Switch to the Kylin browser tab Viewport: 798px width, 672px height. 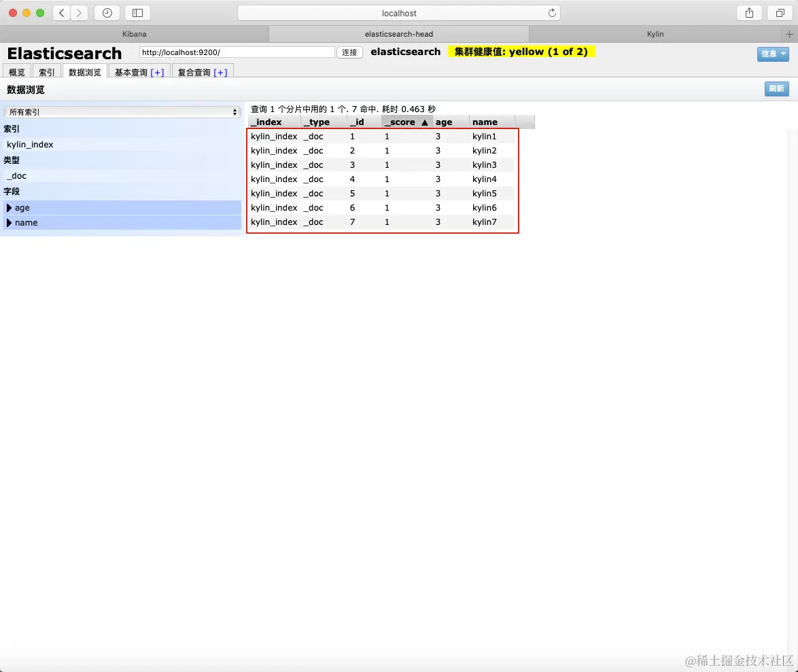pyautogui.click(x=655, y=33)
